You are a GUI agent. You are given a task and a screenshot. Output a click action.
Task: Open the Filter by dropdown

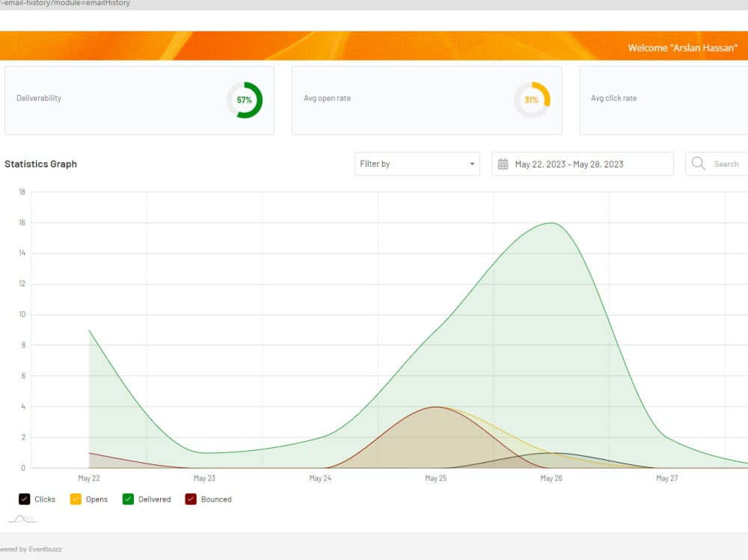coord(417,164)
